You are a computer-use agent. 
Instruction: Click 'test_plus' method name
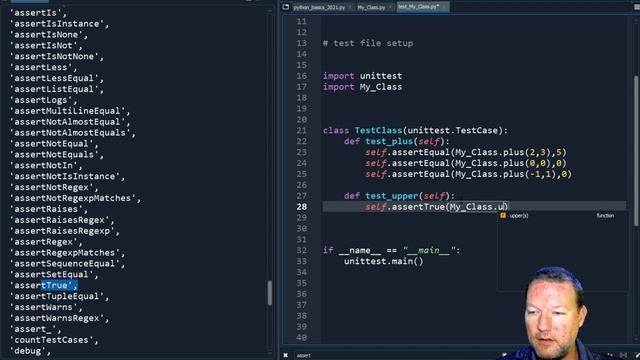pos(389,141)
